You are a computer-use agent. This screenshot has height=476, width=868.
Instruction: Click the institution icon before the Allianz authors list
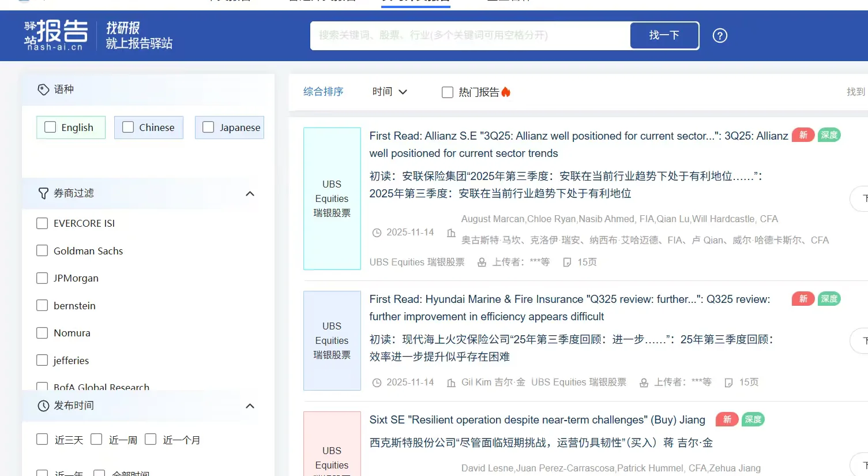pos(451,232)
